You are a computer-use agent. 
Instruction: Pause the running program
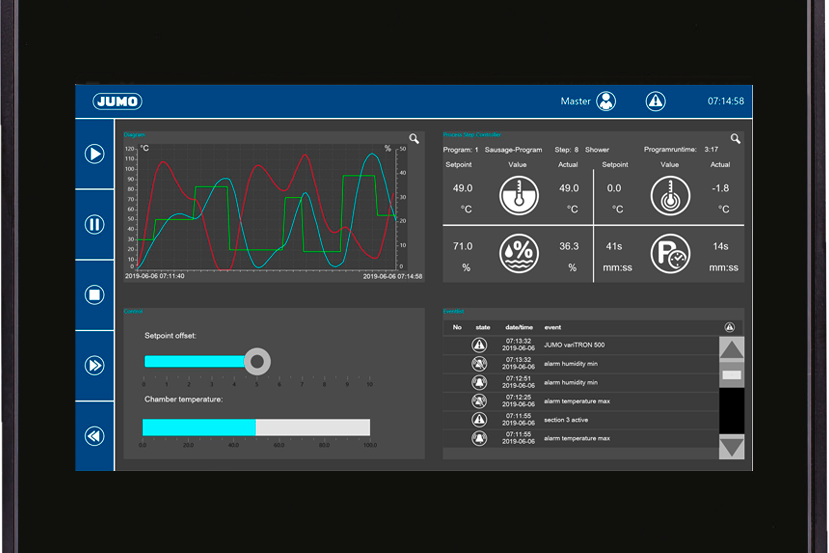coord(95,225)
